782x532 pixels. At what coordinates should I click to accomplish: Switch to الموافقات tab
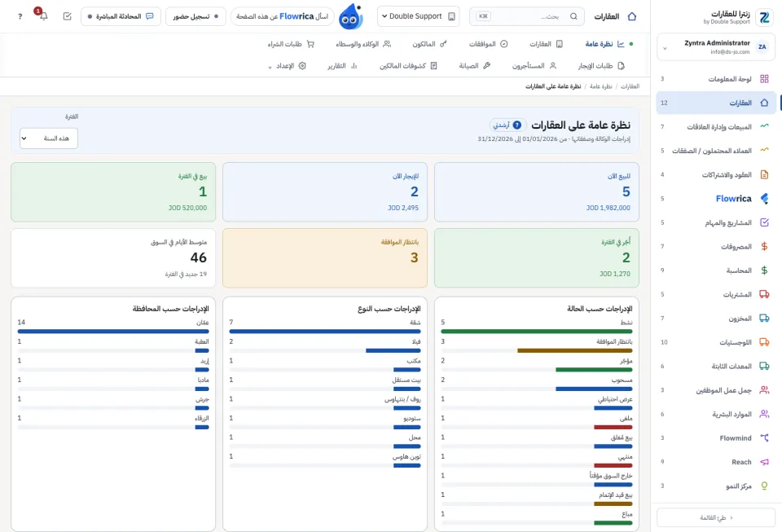point(488,44)
